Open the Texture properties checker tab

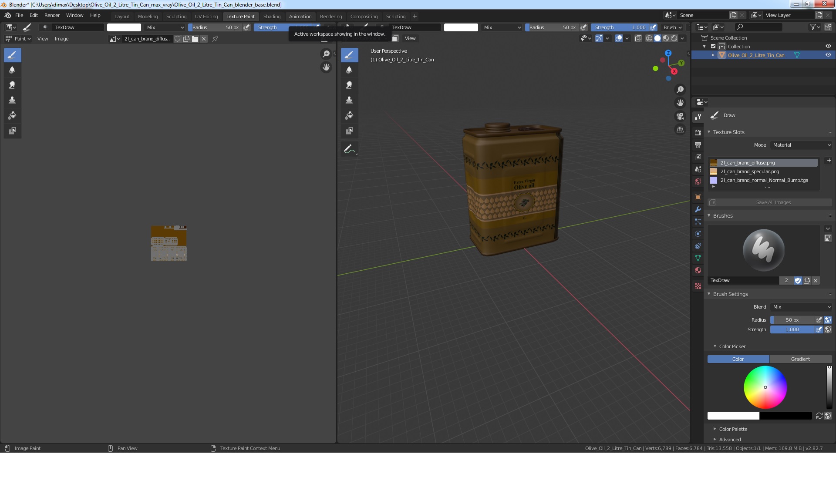click(698, 286)
